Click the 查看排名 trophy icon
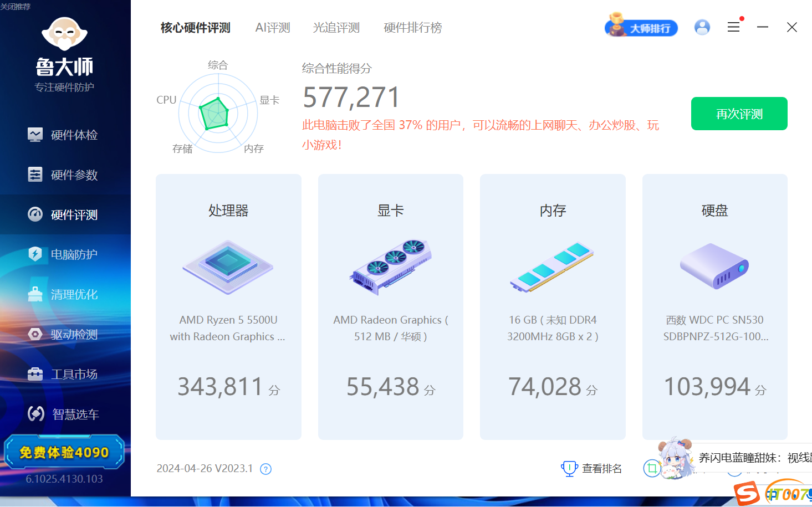Screen dimensions: 812x507 (x=569, y=469)
